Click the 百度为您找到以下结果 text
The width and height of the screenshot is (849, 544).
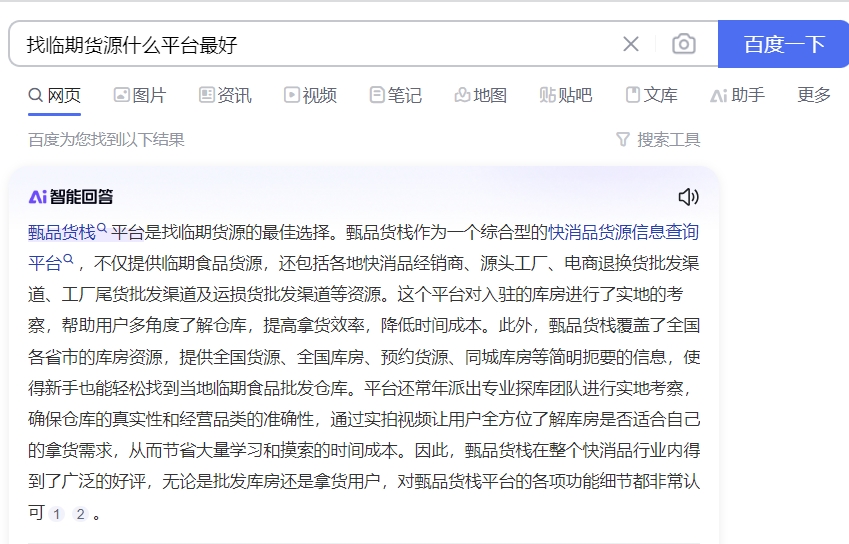(x=106, y=140)
